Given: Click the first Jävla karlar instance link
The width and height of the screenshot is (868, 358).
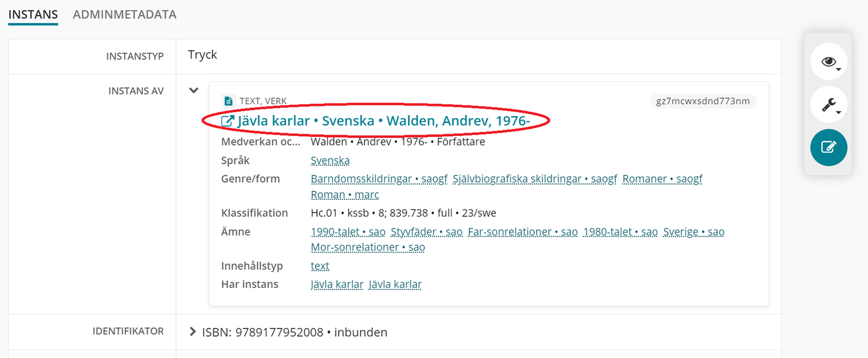Looking at the screenshot, I should (x=337, y=284).
